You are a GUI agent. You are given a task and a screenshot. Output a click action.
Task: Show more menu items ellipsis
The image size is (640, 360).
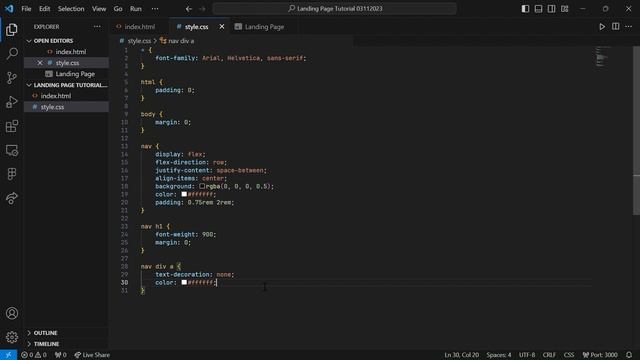click(x=155, y=9)
